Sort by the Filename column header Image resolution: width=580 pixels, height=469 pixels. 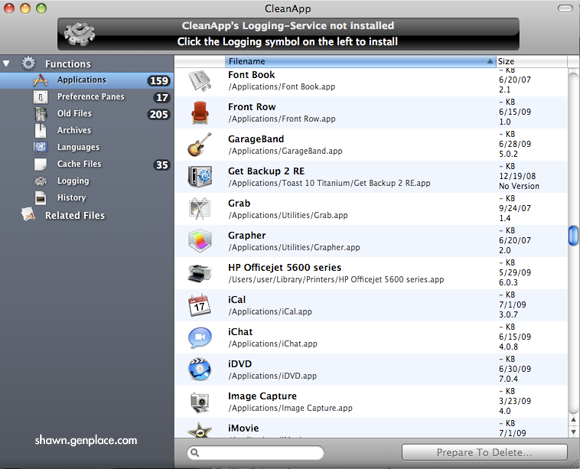pyautogui.click(x=360, y=61)
